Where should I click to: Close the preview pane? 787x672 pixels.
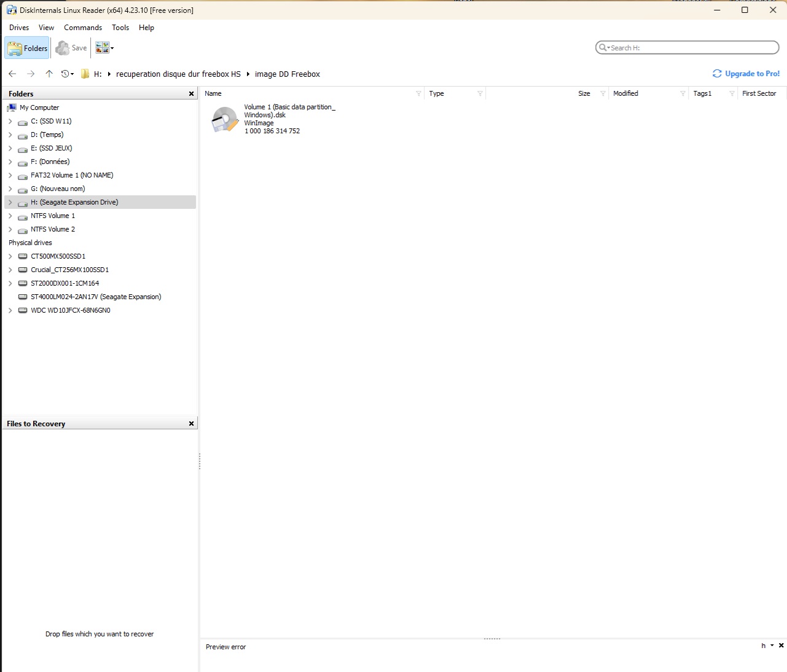(x=781, y=646)
